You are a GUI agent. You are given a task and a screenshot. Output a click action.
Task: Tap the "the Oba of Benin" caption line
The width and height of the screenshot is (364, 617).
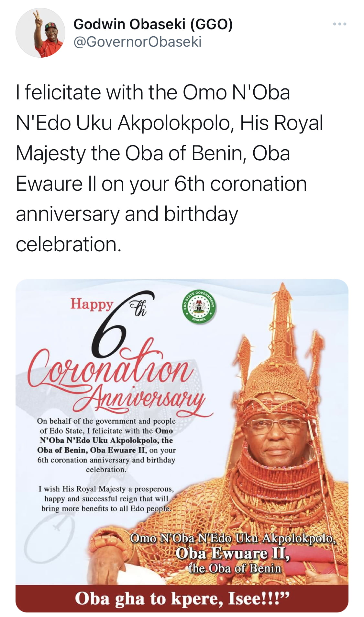[235, 568]
